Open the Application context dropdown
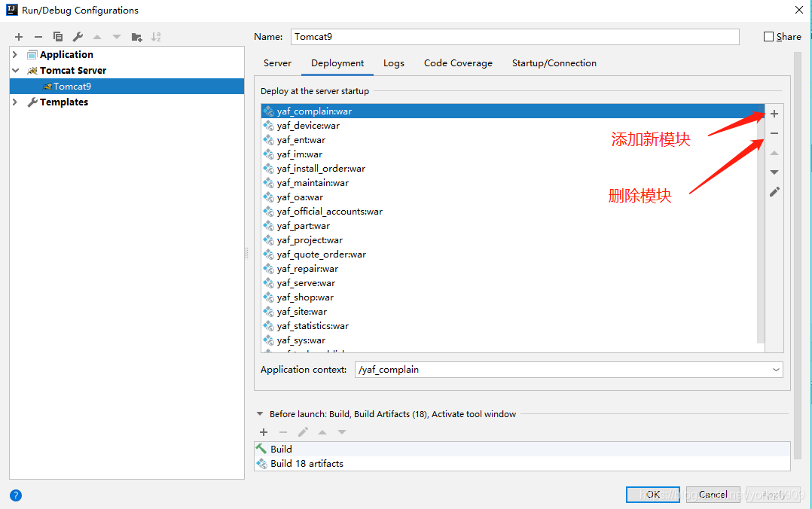This screenshot has height=509, width=812. tap(776, 370)
